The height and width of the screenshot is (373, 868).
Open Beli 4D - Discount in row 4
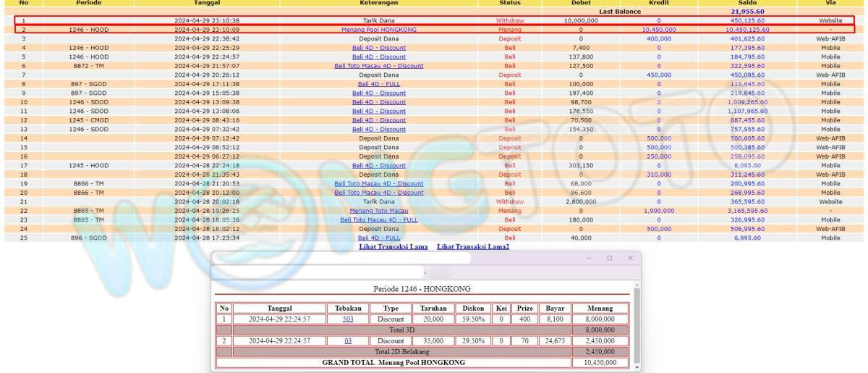pyautogui.click(x=378, y=48)
